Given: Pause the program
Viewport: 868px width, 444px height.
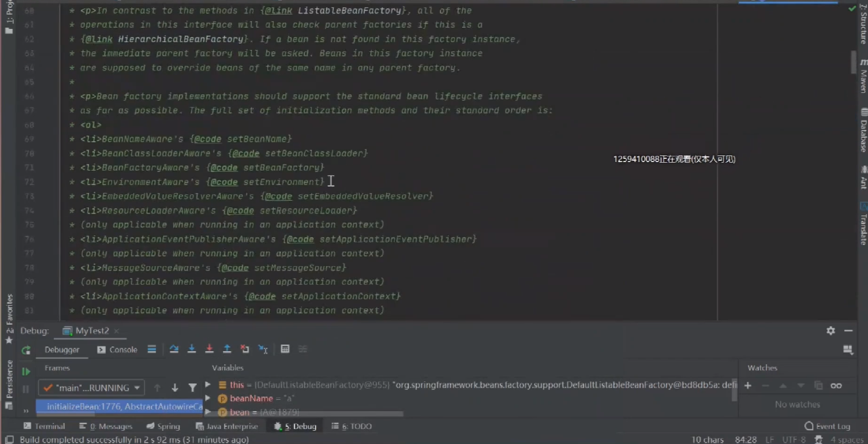Looking at the screenshot, I should [x=26, y=389].
